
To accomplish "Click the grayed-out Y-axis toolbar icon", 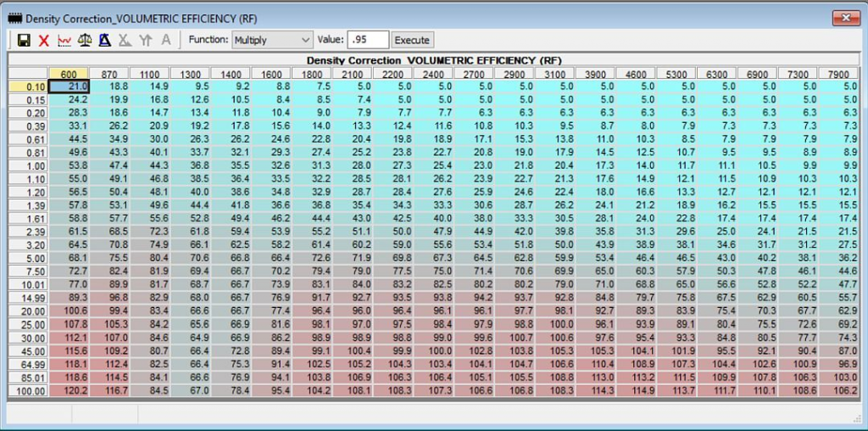I will tap(146, 40).
